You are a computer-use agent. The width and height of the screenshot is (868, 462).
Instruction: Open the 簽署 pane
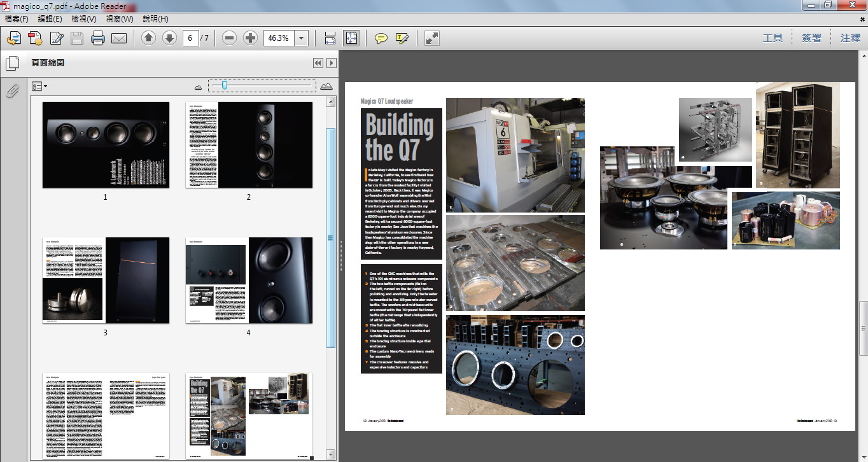811,38
